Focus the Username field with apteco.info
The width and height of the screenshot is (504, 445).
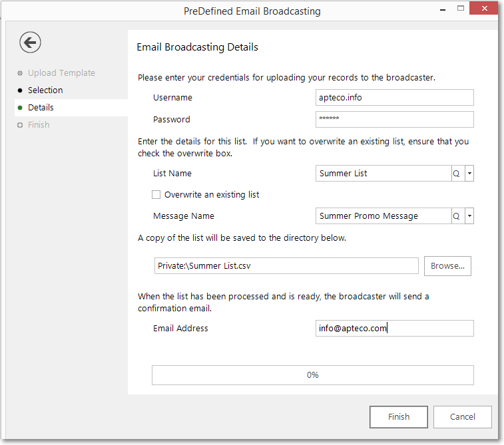(x=394, y=97)
